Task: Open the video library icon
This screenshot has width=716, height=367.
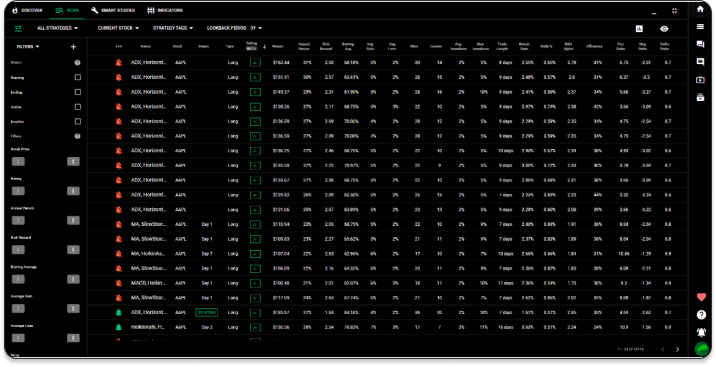Action: 700,97
